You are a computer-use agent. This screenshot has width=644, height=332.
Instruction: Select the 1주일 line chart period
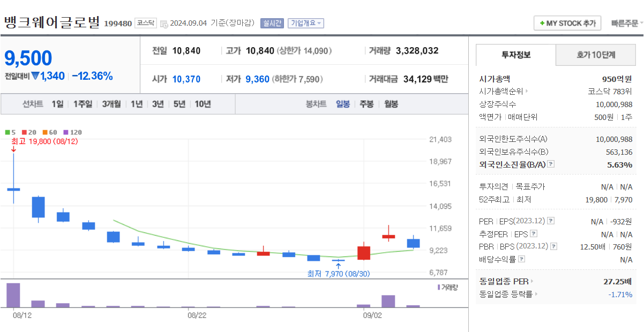point(83,104)
